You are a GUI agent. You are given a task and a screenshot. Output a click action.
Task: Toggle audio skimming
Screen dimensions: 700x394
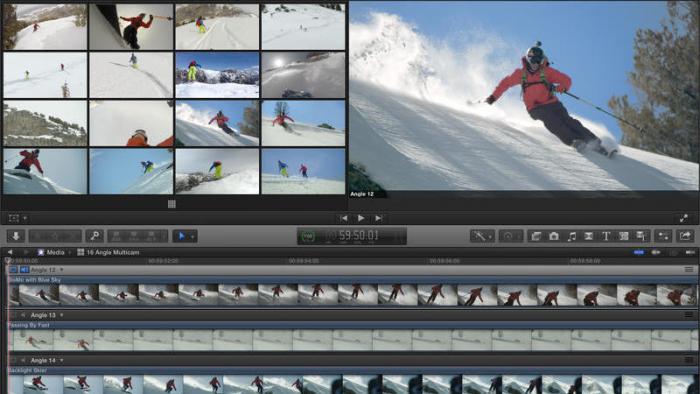coord(656,252)
